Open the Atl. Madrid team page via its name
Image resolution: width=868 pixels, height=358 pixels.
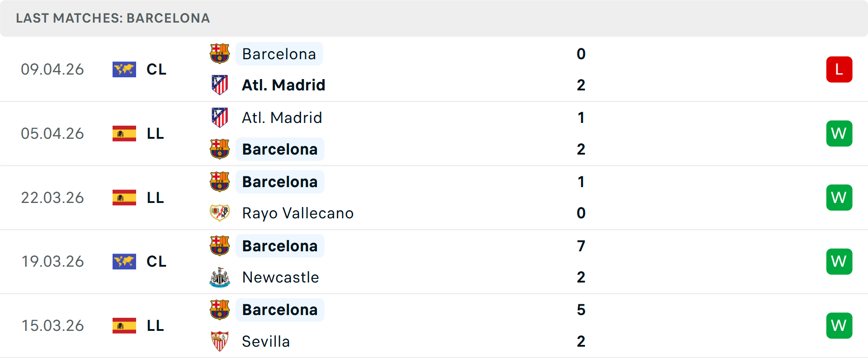tap(283, 85)
